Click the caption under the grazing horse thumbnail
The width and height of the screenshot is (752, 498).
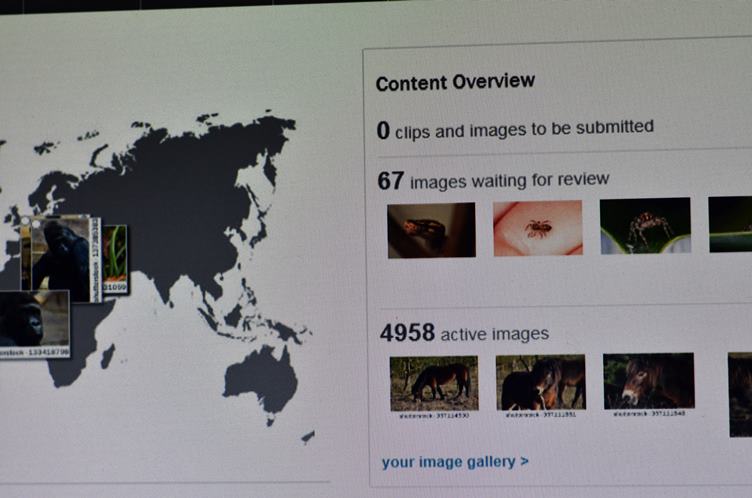click(434, 416)
